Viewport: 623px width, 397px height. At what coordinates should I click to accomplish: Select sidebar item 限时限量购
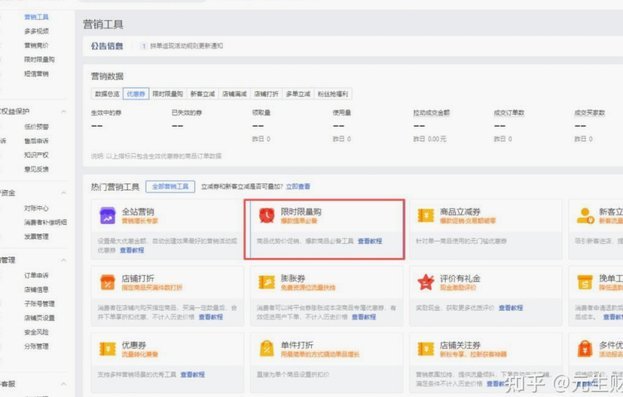[39, 59]
